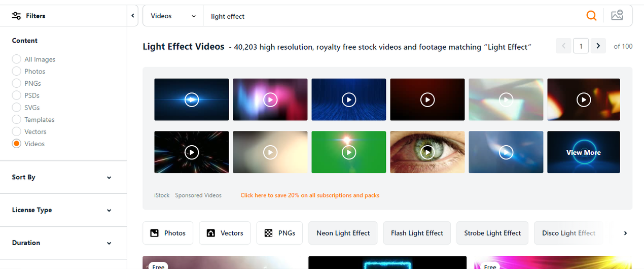Collapse the filters sidebar with the arrow
This screenshot has width=644, height=269.
tap(133, 16)
